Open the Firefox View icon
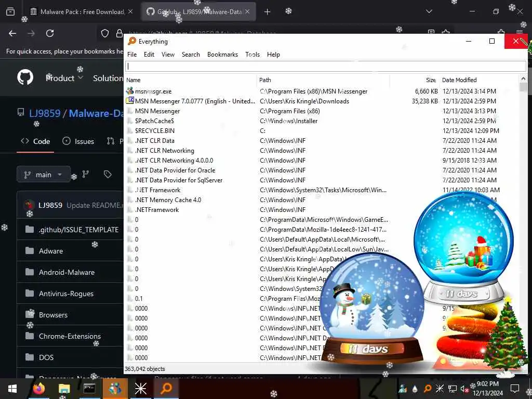 [10, 12]
